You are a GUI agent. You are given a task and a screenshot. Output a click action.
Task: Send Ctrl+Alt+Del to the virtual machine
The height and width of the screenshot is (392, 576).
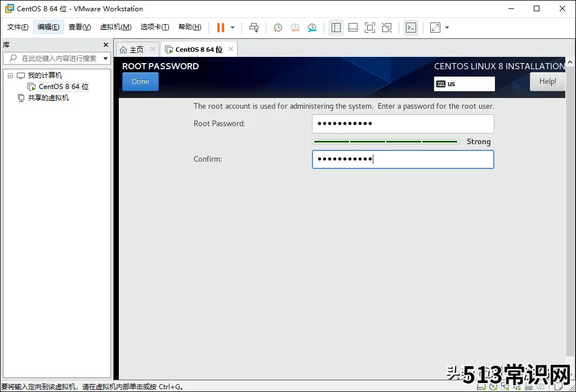point(254,28)
